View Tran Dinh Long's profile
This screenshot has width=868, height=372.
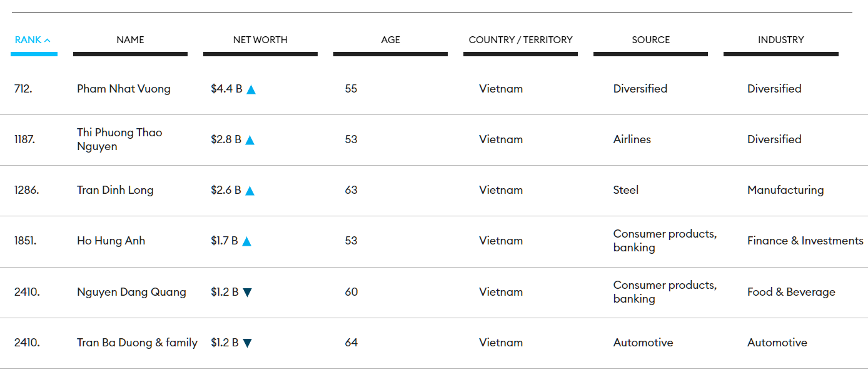(115, 190)
